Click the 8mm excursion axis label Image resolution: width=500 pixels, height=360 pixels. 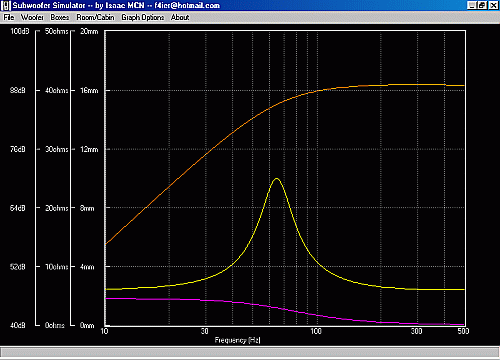click(x=87, y=208)
